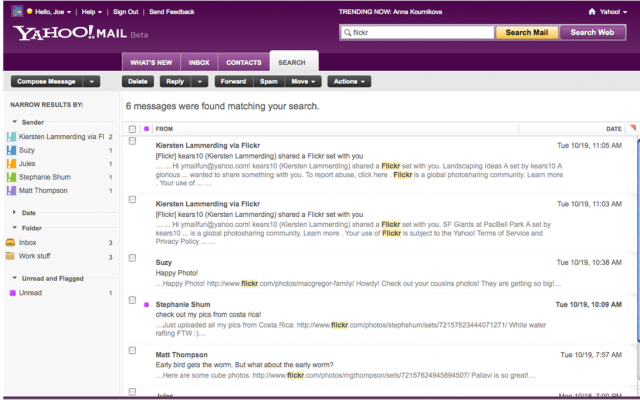
Task: Open the Compose Message dropdown arrow
Action: click(x=92, y=81)
